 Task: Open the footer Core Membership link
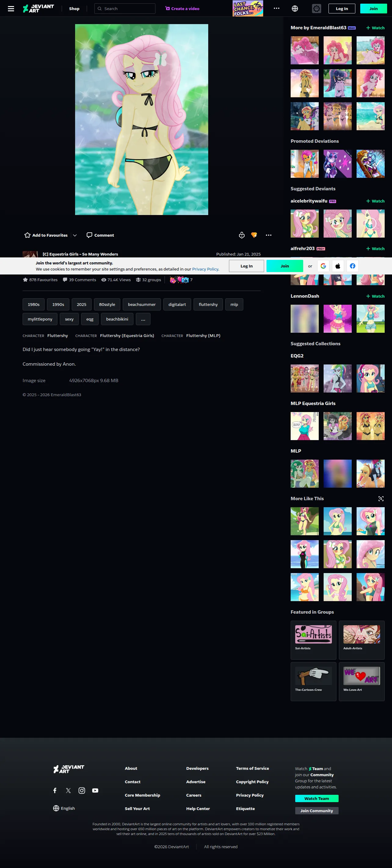coord(142,795)
